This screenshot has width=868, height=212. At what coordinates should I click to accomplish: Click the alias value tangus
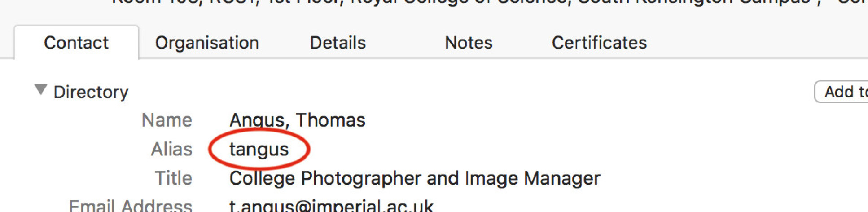click(259, 149)
